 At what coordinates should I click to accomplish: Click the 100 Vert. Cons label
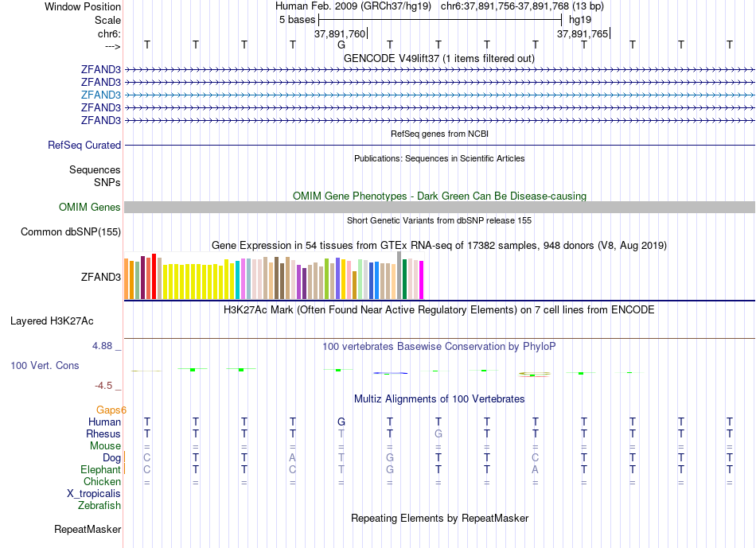45,365
